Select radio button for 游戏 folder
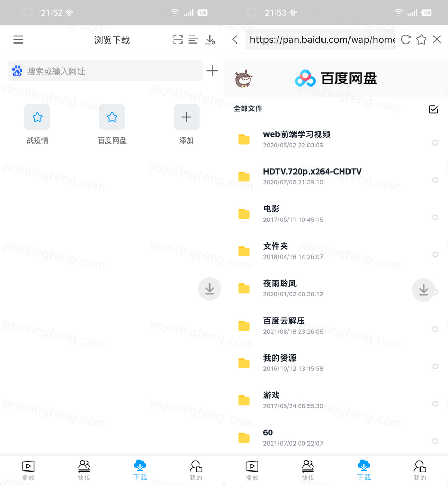Screen dimensions: 448x485 click(x=436, y=403)
